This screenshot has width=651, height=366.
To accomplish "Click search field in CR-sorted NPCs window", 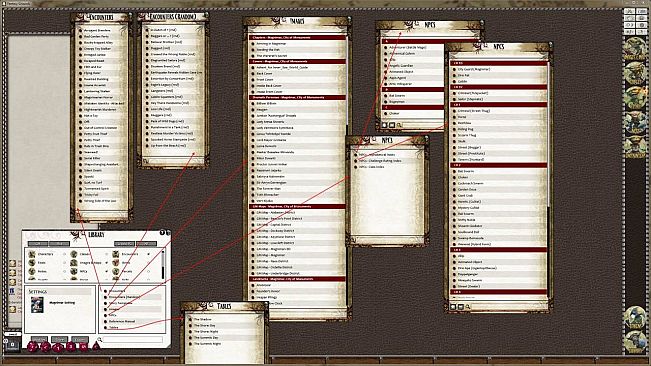I will [x=509, y=307].
